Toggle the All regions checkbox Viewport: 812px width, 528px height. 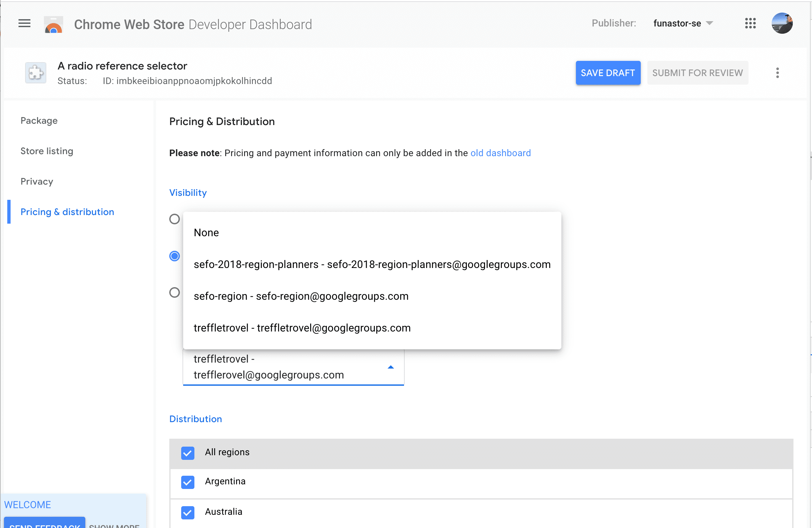(187, 452)
